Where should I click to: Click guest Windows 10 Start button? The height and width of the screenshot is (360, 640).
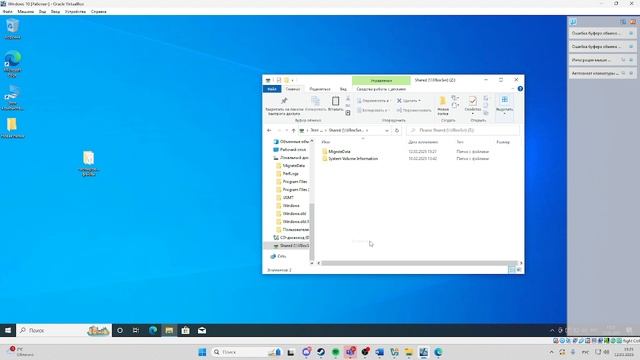(8, 330)
